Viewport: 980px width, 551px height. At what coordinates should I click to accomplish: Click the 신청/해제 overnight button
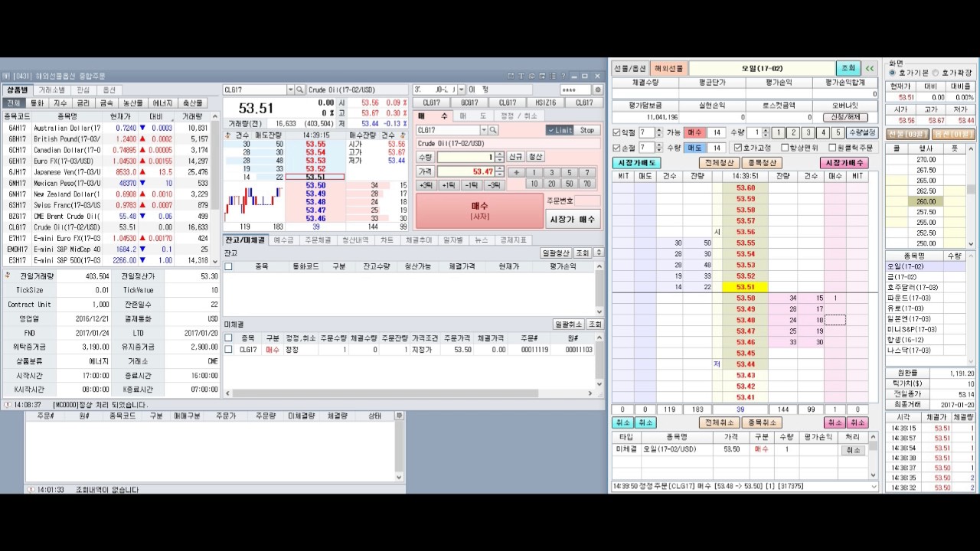tap(844, 117)
